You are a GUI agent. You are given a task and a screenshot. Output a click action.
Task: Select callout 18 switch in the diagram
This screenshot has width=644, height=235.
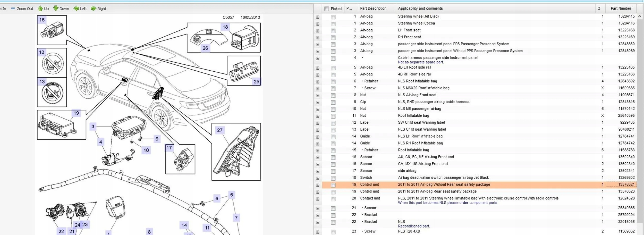[x=225, y=27]
